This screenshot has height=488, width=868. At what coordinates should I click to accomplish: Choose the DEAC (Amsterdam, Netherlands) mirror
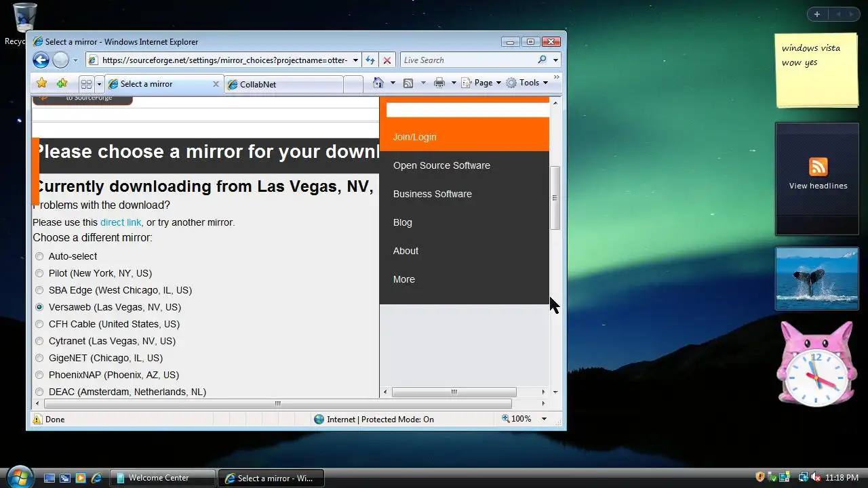coord(39,392)
